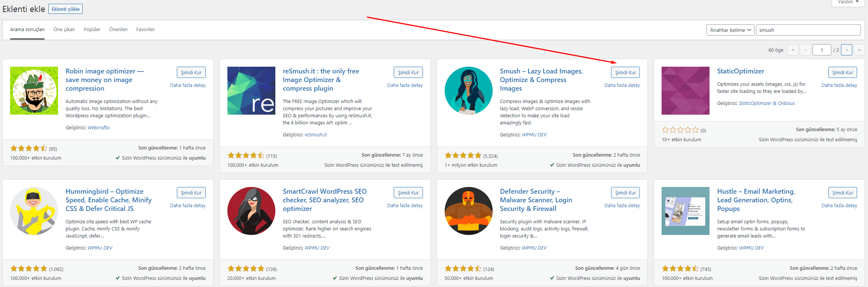Open Daha fazla detay for Hummingbird
This screenshot has height=287, width=868.
188,206
